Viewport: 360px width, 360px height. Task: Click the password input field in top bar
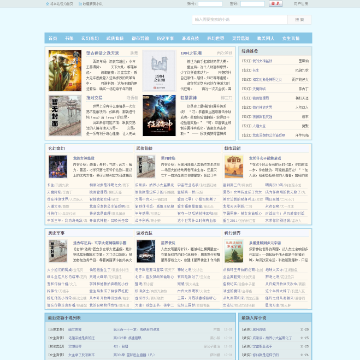point(252,4)
